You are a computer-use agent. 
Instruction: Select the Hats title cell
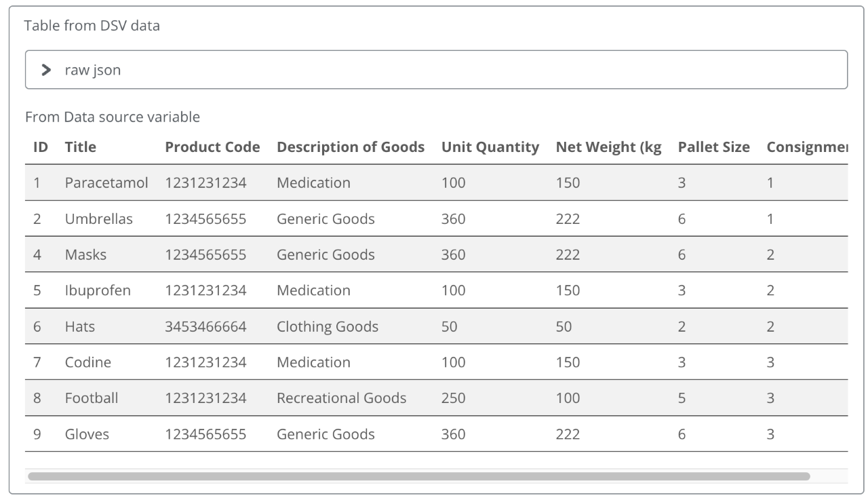pyautogui.click(x=80, y=327)
